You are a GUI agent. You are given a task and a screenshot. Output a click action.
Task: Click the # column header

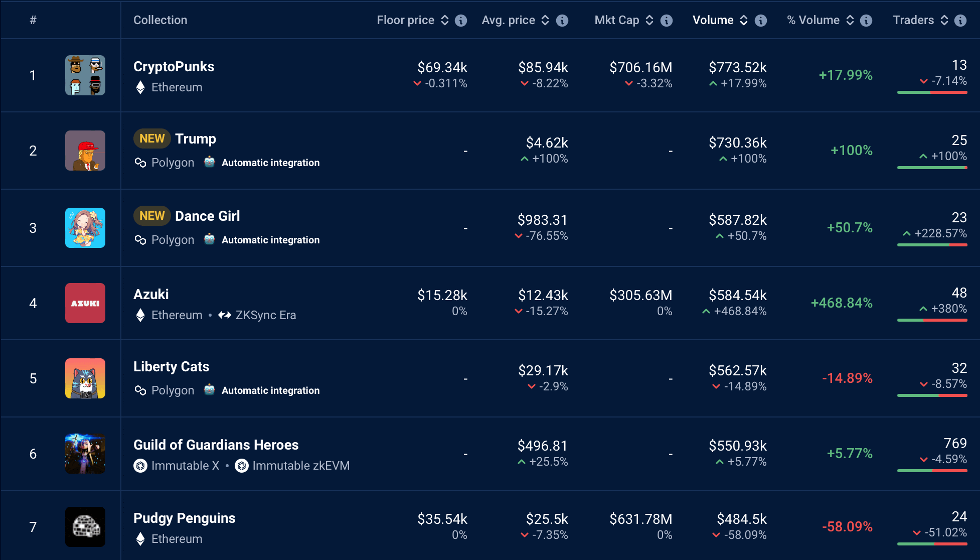[x=33, y=20]
